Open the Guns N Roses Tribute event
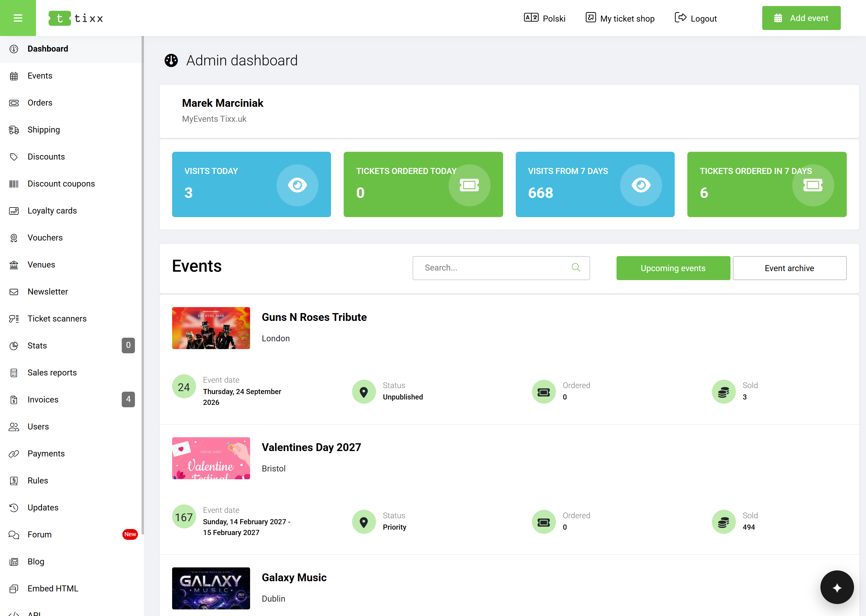This screenshot has width=866, height=616. point(314,317)
